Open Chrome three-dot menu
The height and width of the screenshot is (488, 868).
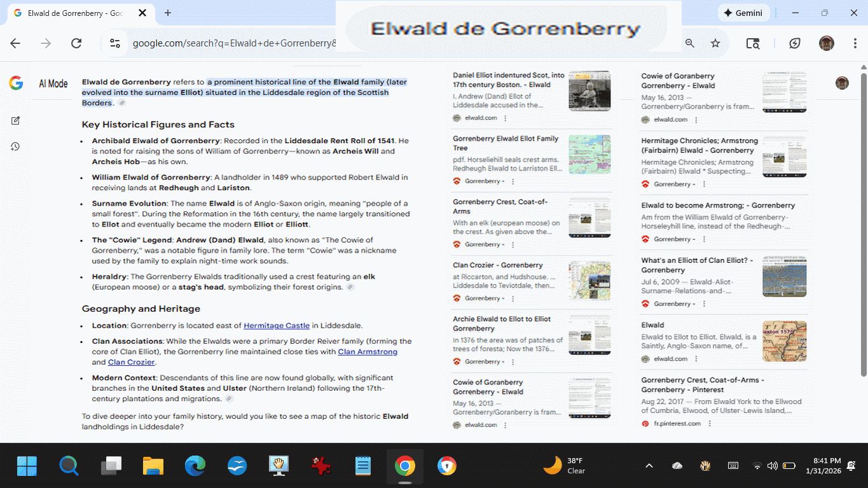coord(855,43)
